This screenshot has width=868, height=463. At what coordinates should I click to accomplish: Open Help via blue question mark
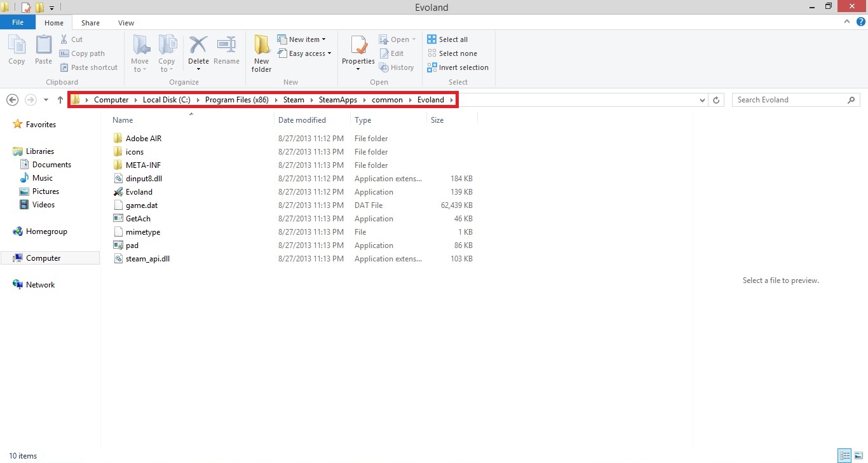point(861,22)
